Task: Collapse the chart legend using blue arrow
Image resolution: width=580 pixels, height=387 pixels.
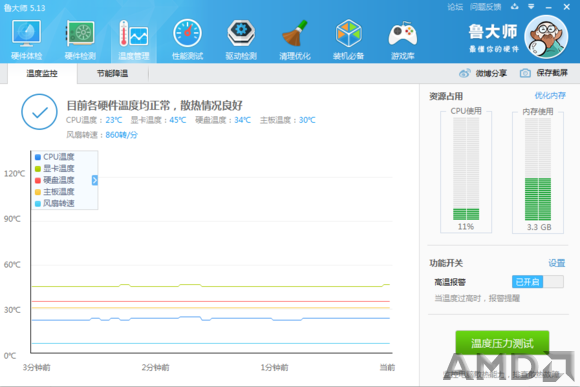Action: click(x=95, y=180)
